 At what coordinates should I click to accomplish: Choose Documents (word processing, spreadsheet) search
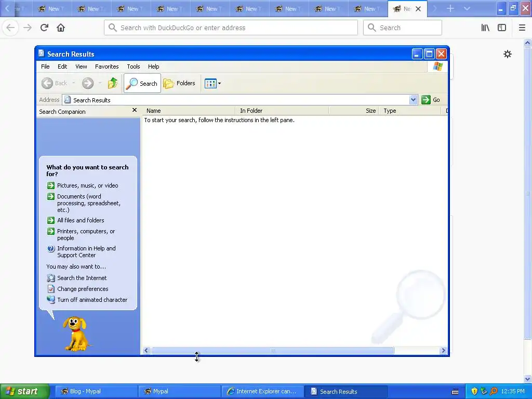tap(84, 203)
